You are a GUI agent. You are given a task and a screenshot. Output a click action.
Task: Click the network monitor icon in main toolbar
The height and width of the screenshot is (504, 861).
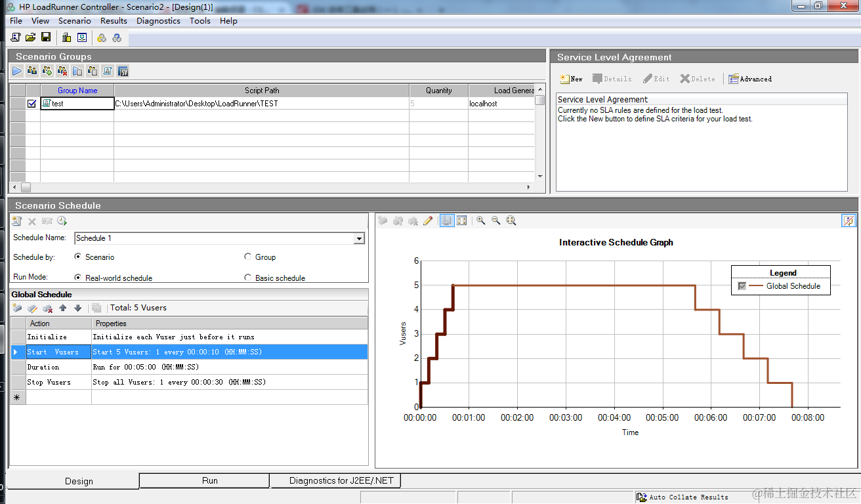click(82, 37)
